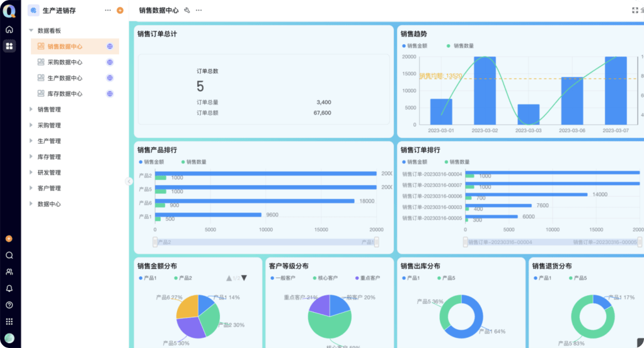
Task: Collapse the sidebar using the edge arrow
Action: tap(129, 181)
